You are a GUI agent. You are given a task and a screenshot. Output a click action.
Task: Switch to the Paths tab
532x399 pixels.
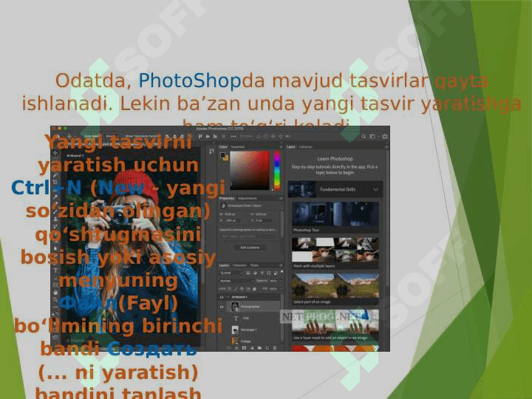(254, 265)
